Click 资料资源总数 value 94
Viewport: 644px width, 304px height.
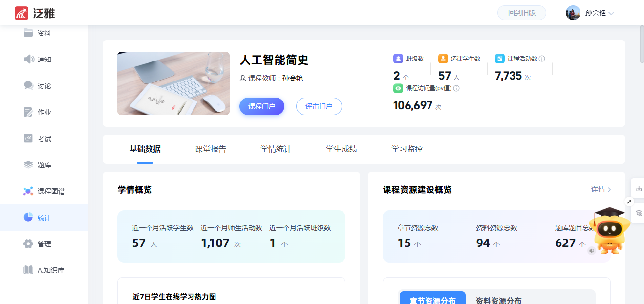[483, 243]
